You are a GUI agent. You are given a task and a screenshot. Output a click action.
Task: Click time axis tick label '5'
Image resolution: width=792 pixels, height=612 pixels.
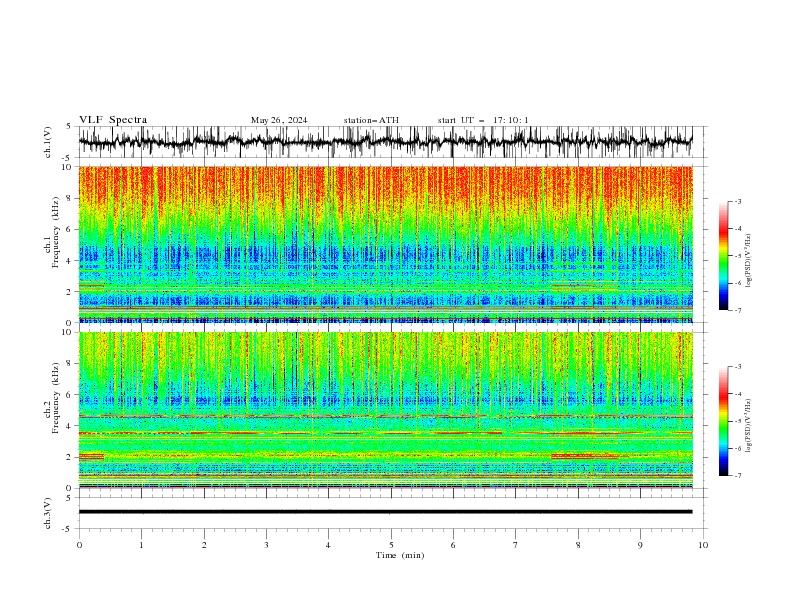pos(391,545)
